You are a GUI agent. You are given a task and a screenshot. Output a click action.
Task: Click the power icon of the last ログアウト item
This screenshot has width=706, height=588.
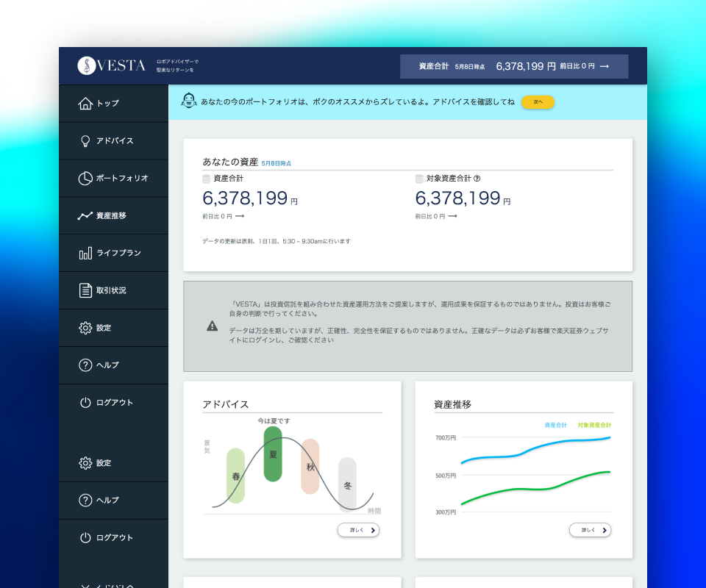coord(85,537)
